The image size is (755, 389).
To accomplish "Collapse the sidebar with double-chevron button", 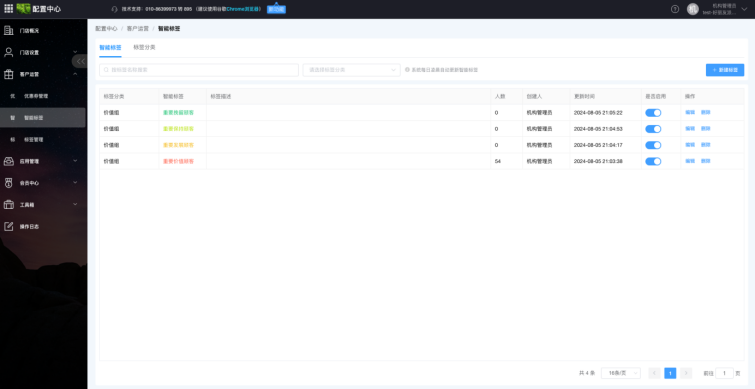I will tap(80, 61).
